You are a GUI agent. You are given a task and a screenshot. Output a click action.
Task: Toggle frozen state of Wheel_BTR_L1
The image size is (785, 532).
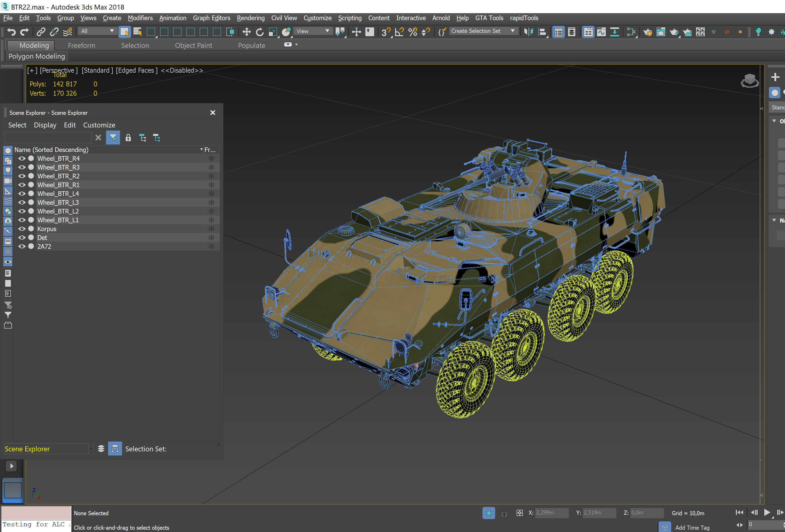tap(212, 220)
